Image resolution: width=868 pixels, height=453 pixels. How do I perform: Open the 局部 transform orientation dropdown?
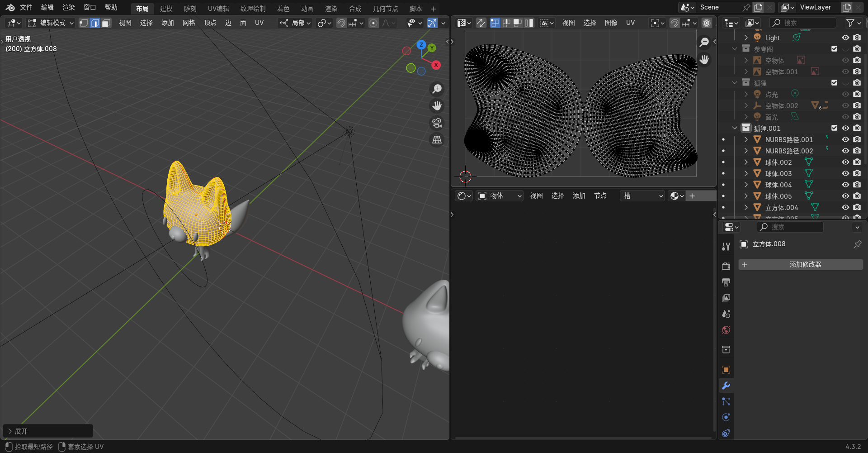[295, 23]
